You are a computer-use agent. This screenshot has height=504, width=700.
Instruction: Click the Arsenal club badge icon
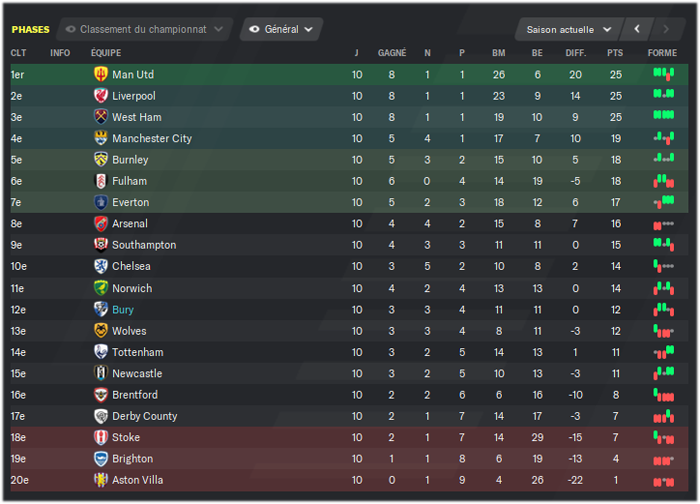(101, 223)
